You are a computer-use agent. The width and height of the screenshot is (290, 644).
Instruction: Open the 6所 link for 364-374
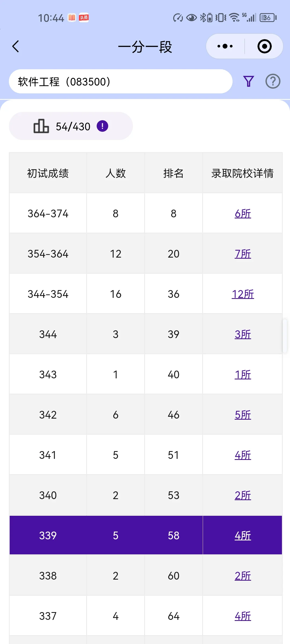click(243, 214)
